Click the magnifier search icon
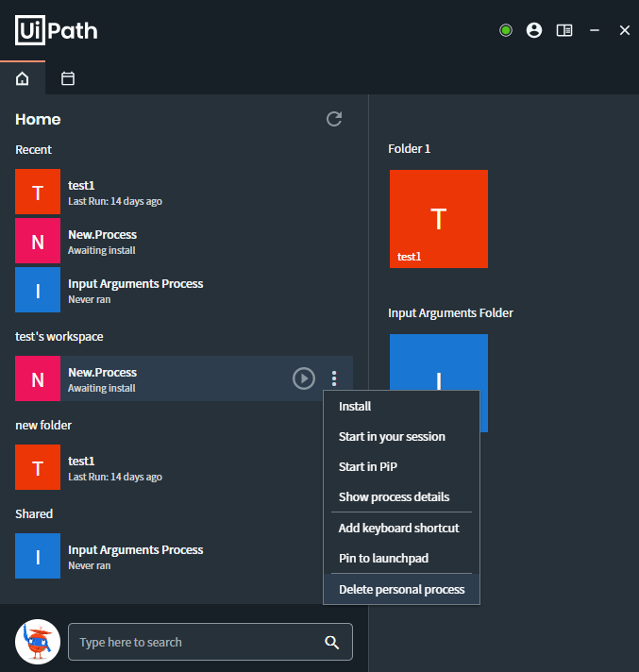639x672 pixels. tap(331, 642)
